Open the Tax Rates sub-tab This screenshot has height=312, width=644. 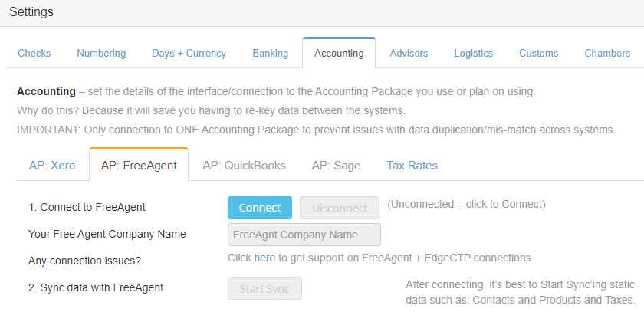tap(412, 166)
